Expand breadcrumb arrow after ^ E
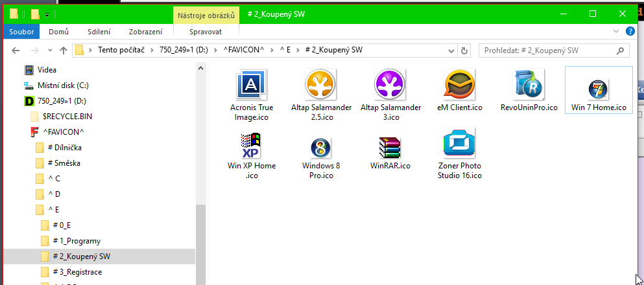The height and width of the screenshot is (285, 644). (x=298, y=51)
